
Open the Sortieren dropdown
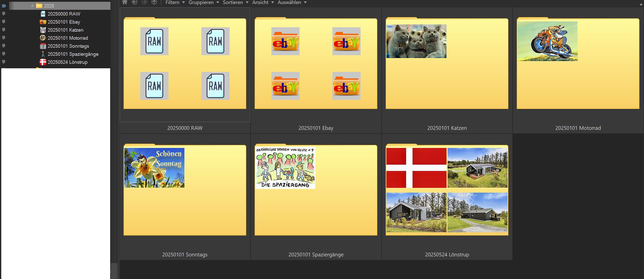pyautogui.click(x=235, y=3)
